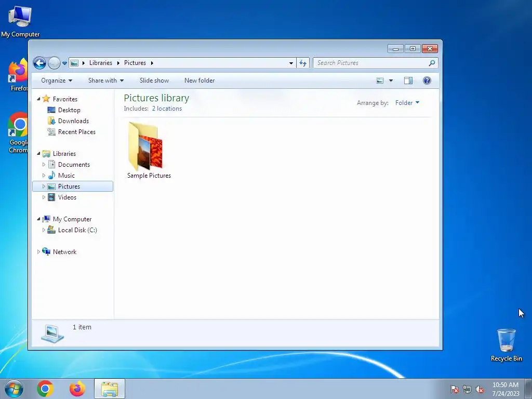Open the recent pages dropdown arrow
Screen dimensions: 532x399
pos(65,63)
